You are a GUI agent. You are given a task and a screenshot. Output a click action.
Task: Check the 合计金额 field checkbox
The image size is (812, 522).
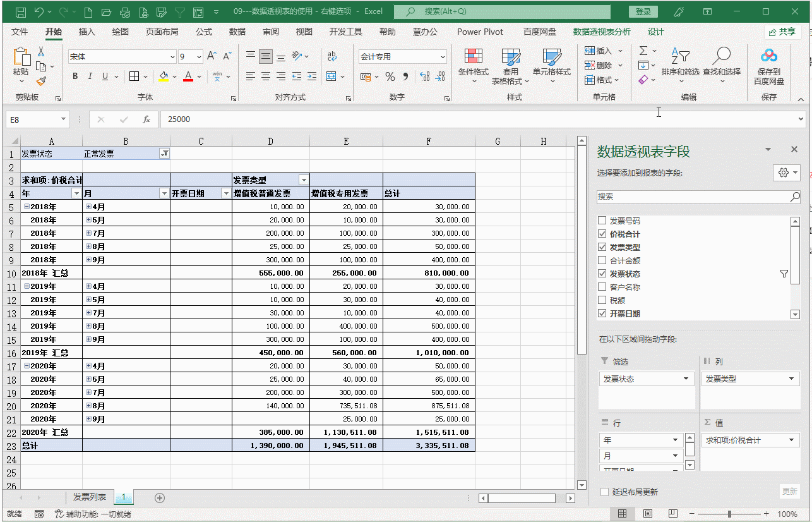(x=602, y=260)
